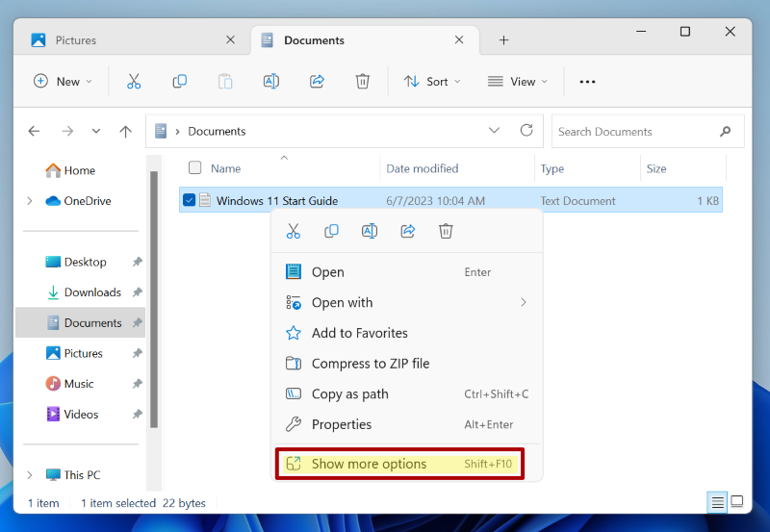Sort by the Date modified column
The height and width of the screenshot is (532, 770).
[422, 168]
